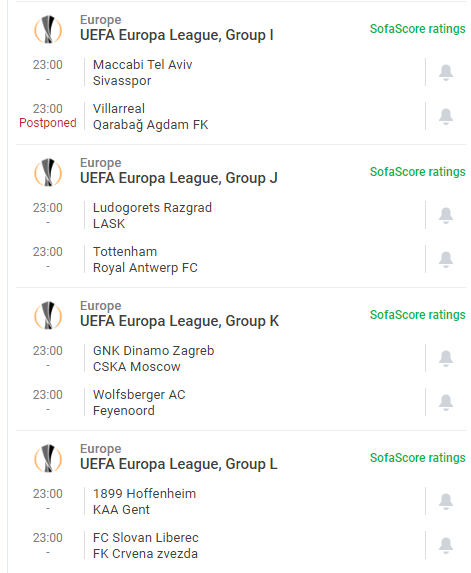Enable bell alert for Ludogorets Razgrad vs LASK
The image size is (471, 573).
click(446, 216)
